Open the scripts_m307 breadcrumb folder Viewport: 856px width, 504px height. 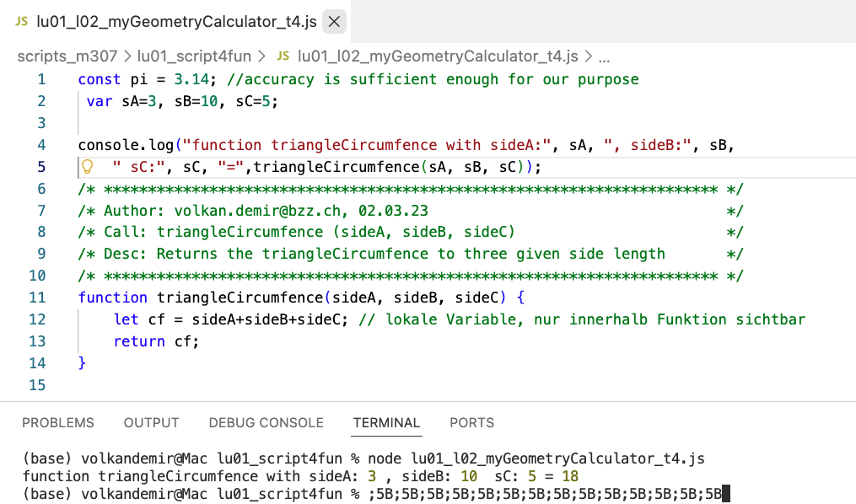[67, 56]
